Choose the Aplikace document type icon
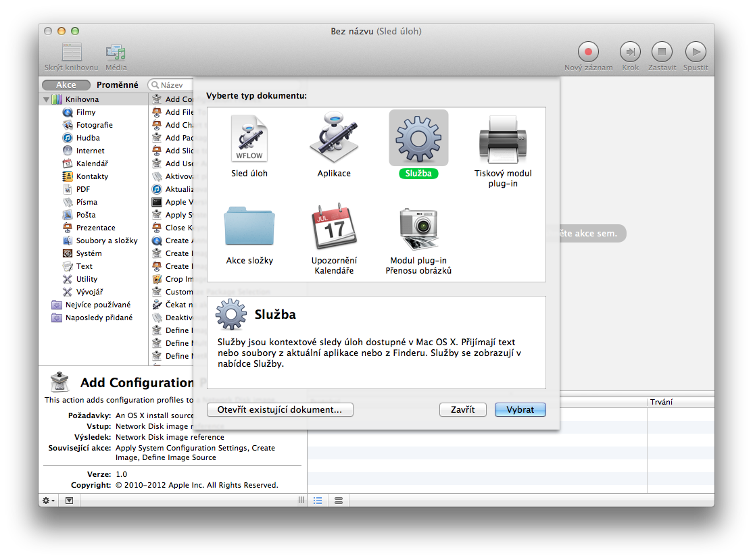The width and height of the screenshot is (753, 560). coord(334,138)
